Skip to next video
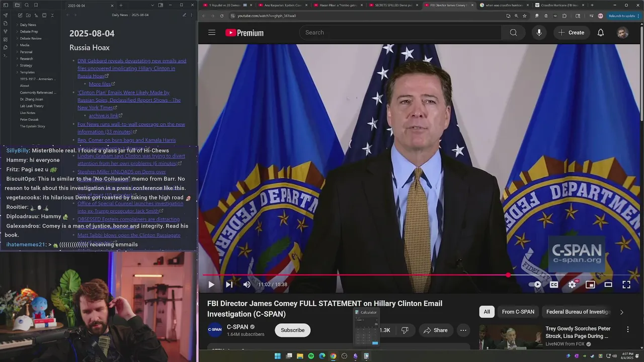Screen dimensions: 644x362 (x=229, y=285)
